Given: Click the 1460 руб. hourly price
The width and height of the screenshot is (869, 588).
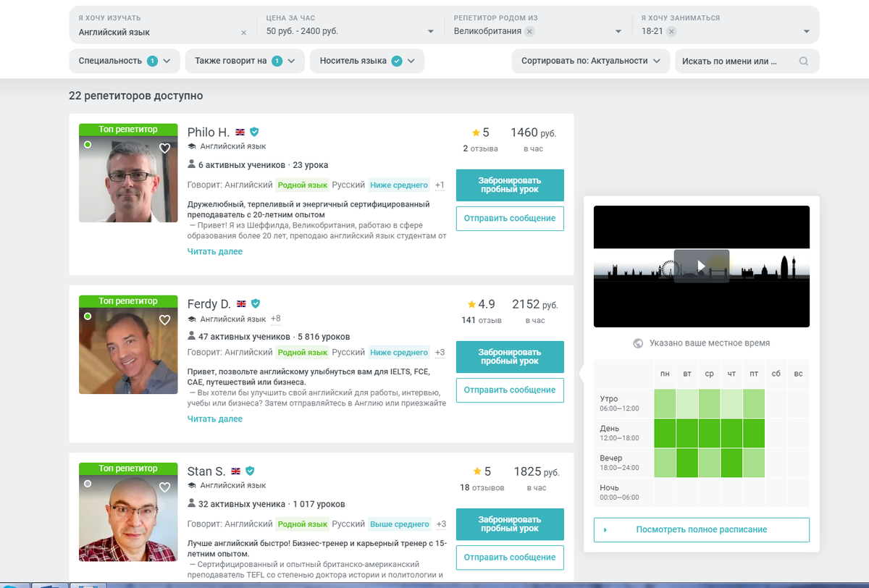Looking at the screenshot, I should tap(534, 133).
